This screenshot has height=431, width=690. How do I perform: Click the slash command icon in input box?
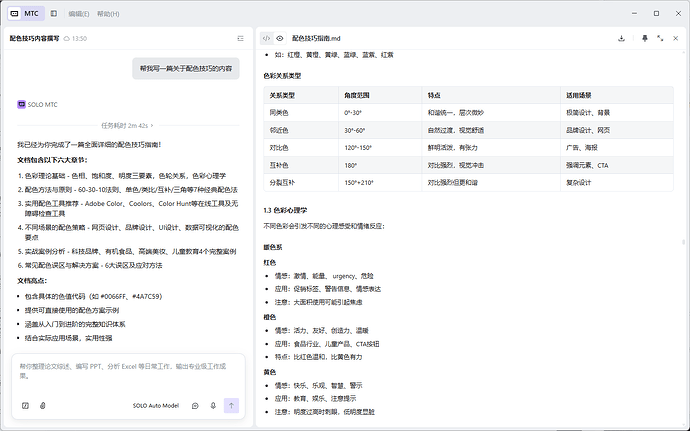26,405
